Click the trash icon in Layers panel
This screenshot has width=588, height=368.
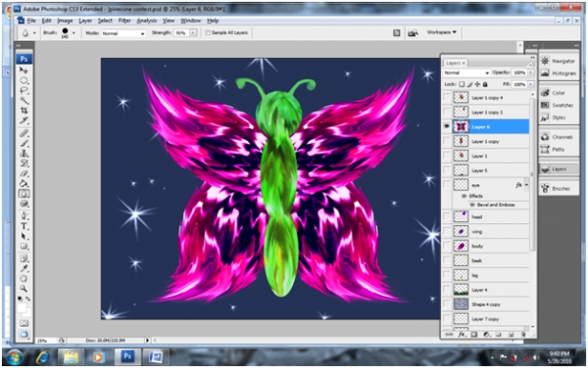523,335
